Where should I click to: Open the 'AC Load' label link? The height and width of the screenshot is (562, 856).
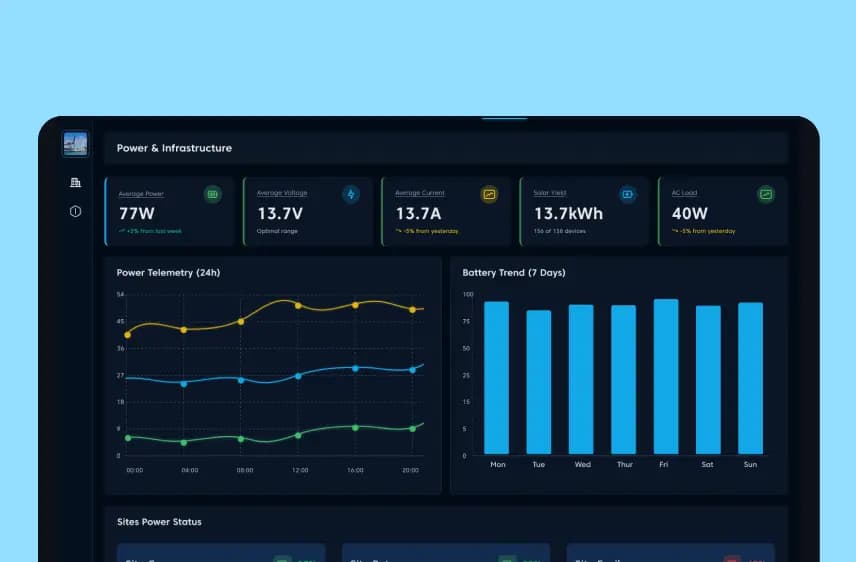click(x=684, y=193)
